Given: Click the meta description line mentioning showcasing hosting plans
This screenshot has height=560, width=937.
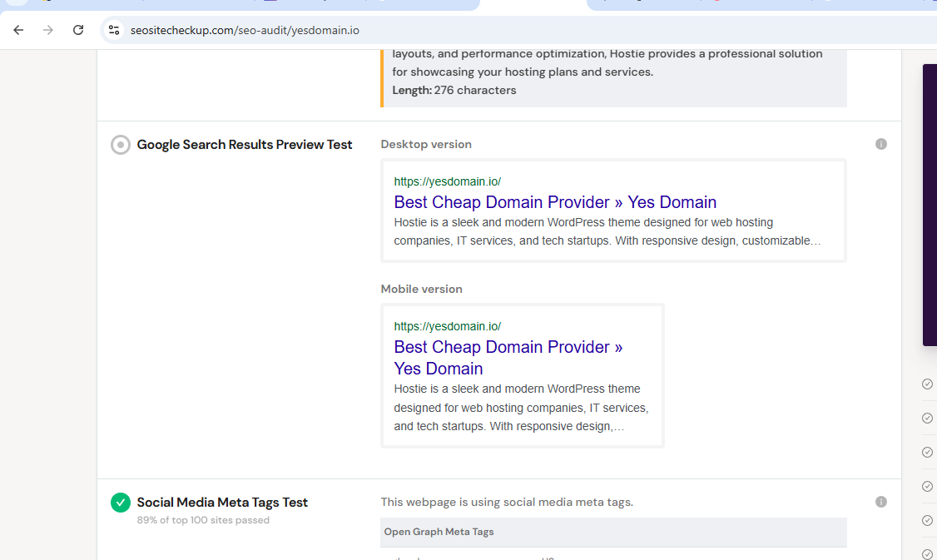Looking at the screenshot, I should click(523, 72).
